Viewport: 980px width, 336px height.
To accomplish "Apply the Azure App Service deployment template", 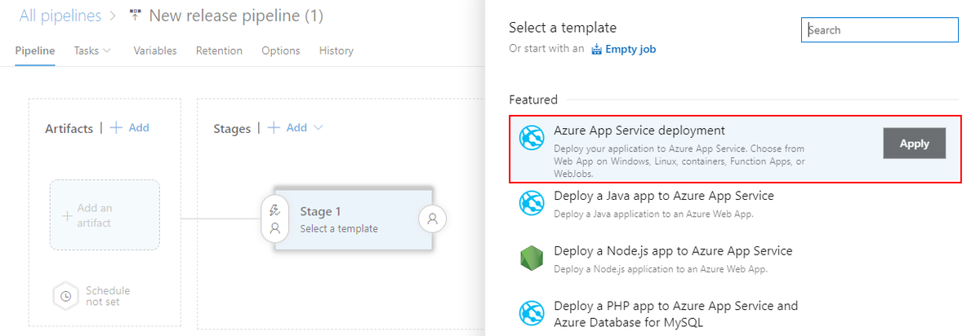I will pyautogui.click(x=914, y=144).
